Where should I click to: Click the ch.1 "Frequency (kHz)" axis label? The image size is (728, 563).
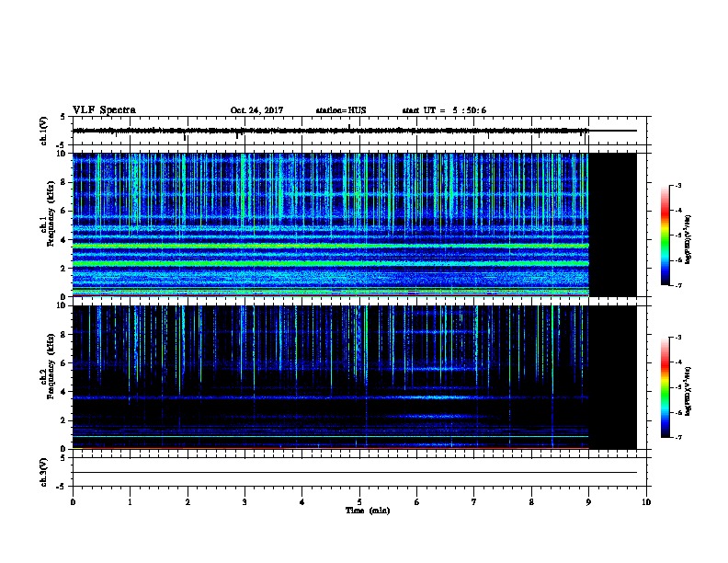(x=51, y=213)
